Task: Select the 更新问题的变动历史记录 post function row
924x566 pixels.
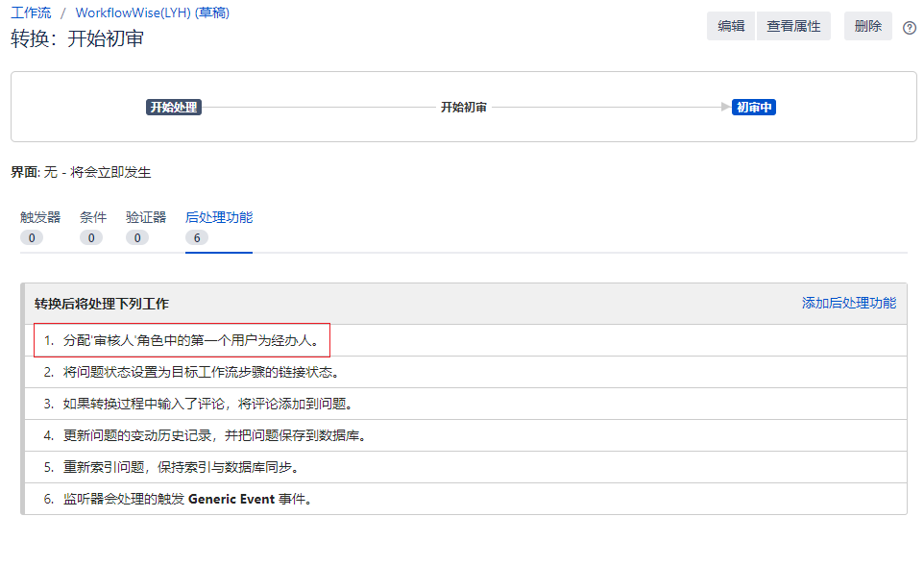Action: tap(215, 436)
